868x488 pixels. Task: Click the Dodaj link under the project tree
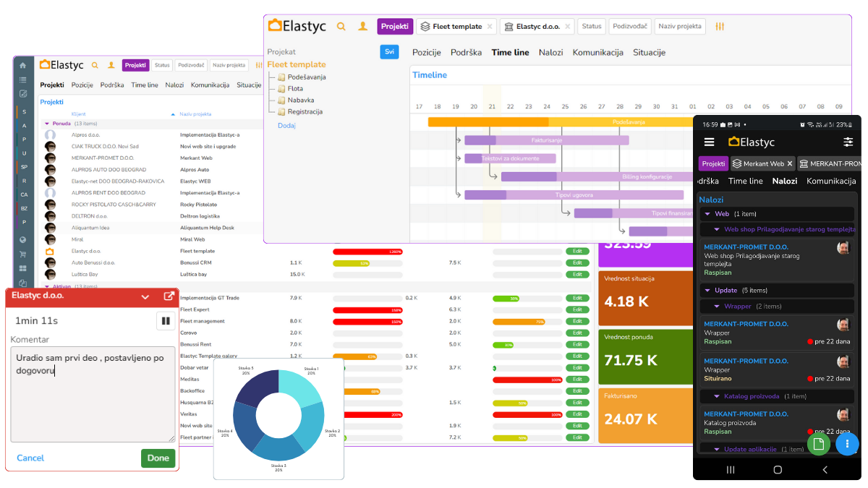286,125
